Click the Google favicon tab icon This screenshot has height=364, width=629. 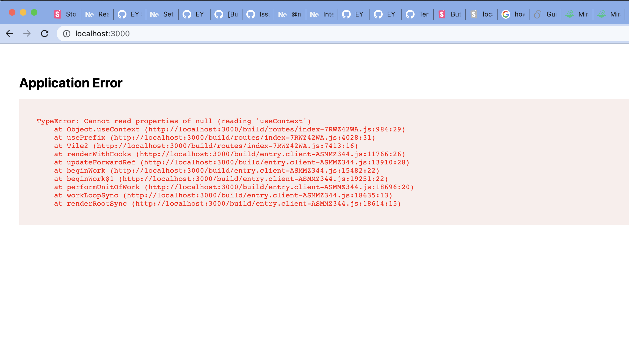click(506, 14)
